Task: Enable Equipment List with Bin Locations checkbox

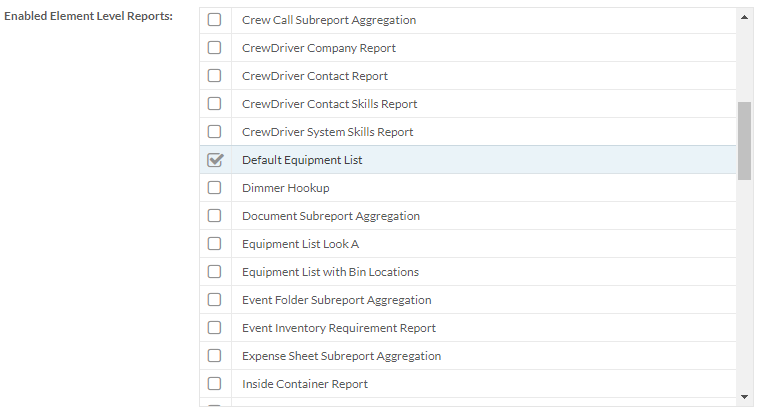Action: pyautogui.click(x=214, y=271)
